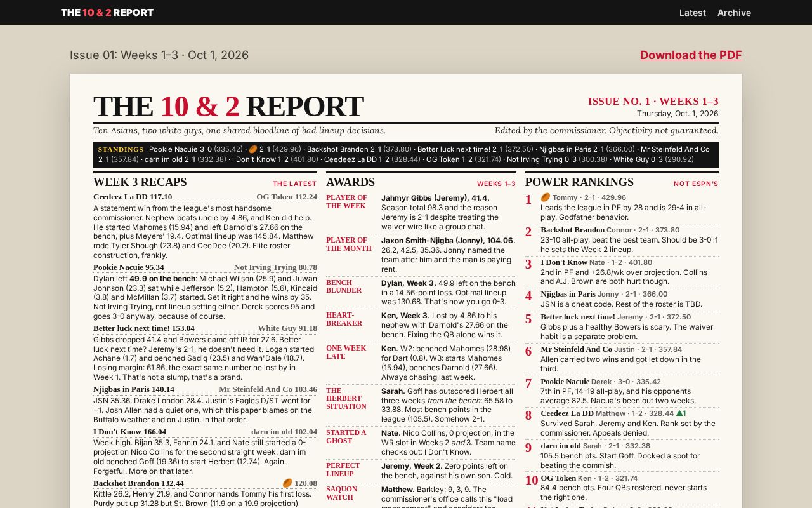Click the 'I Don't Know 166.04' recap header
Image resolution: width=812 pixels, height=508 pixels.
pos(129,432)
